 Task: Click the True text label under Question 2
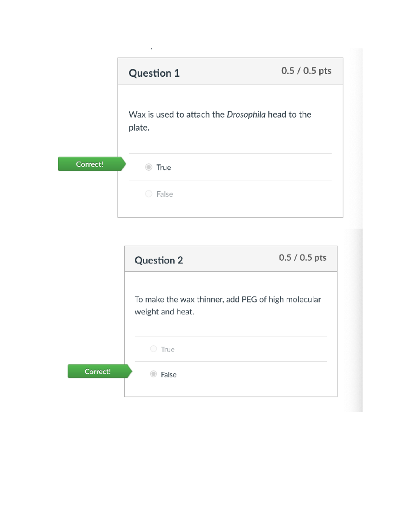[x=168, y=349]
